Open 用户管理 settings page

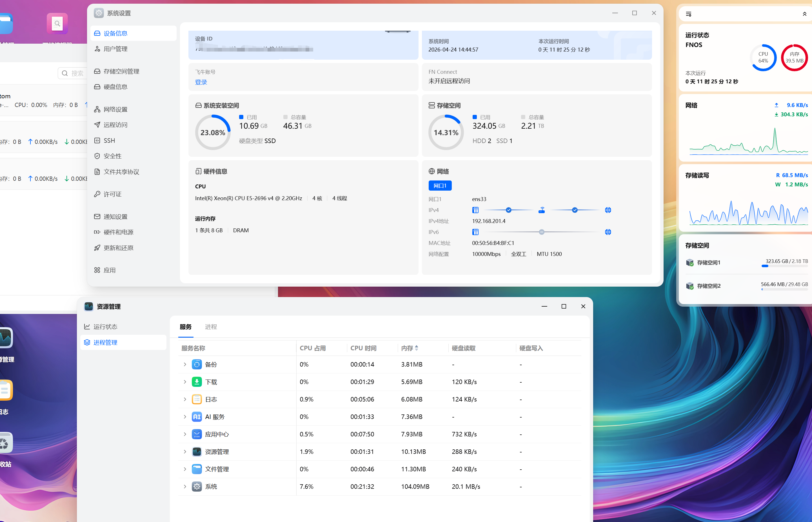tap(115, 49)
